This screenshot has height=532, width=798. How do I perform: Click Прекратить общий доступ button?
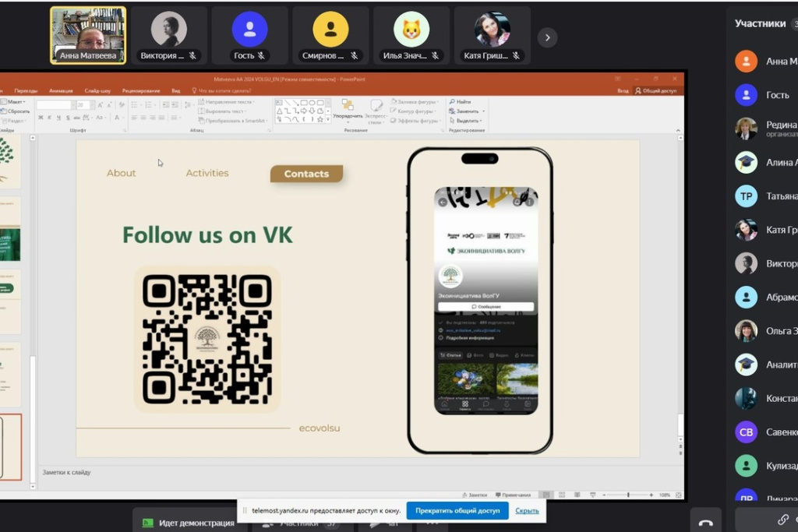tap(457, 510)
